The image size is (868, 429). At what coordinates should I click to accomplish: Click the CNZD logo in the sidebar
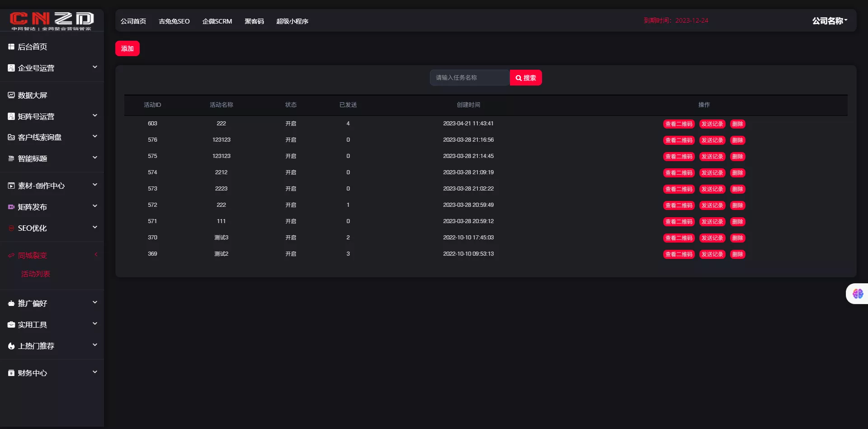(x=52, y=21)
